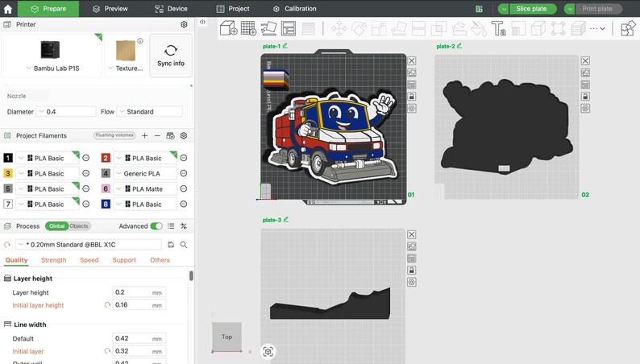Viewport: 640px width, 364px height.
Task: Remove last filament with minus icon
Action: point(157,136)
